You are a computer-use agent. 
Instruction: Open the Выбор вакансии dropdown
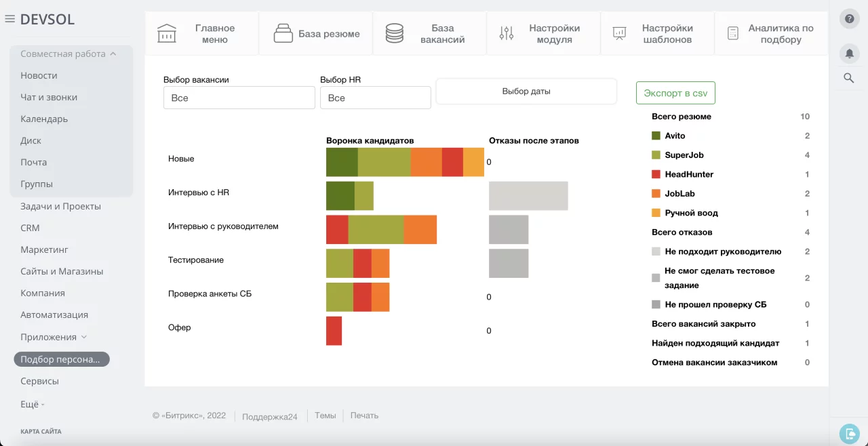point(239,98)
